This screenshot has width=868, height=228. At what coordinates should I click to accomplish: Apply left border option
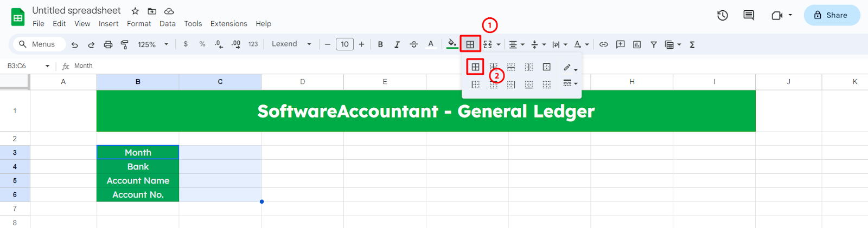pyautogui.click(x=475, y=84)
